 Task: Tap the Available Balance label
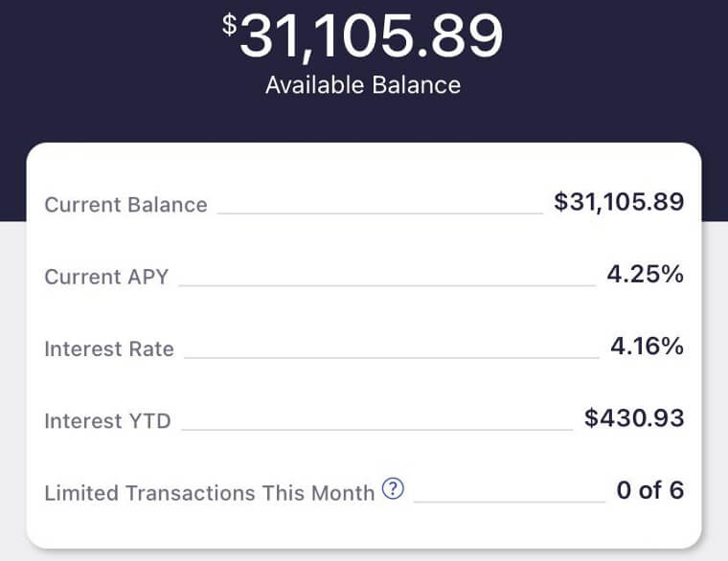coord(363,85)
